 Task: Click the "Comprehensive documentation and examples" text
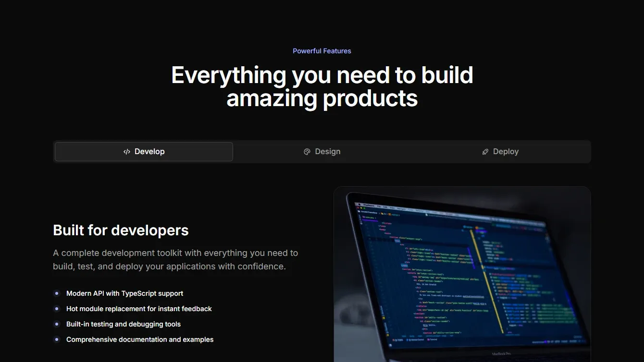140,339
